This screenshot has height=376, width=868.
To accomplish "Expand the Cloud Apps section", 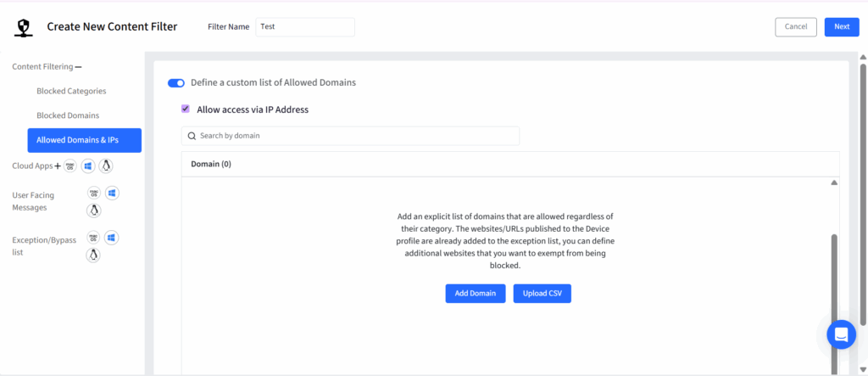I will (x=58, y=166).
